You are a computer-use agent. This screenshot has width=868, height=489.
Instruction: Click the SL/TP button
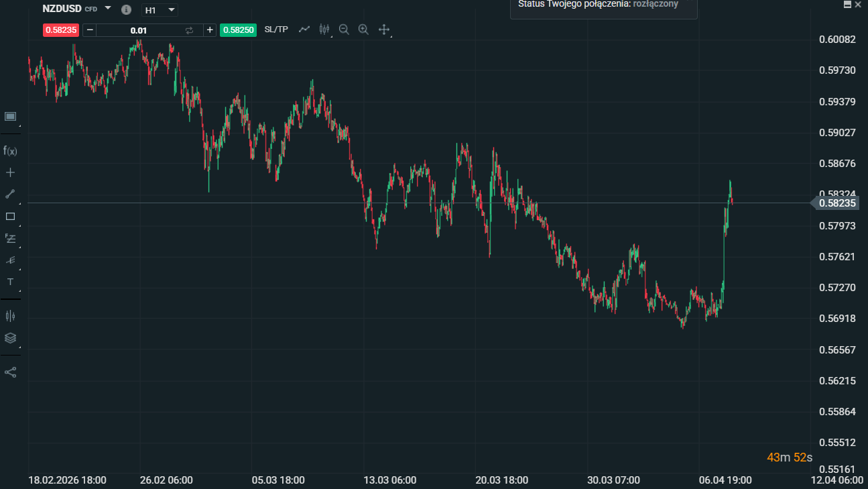click(276, 30)
